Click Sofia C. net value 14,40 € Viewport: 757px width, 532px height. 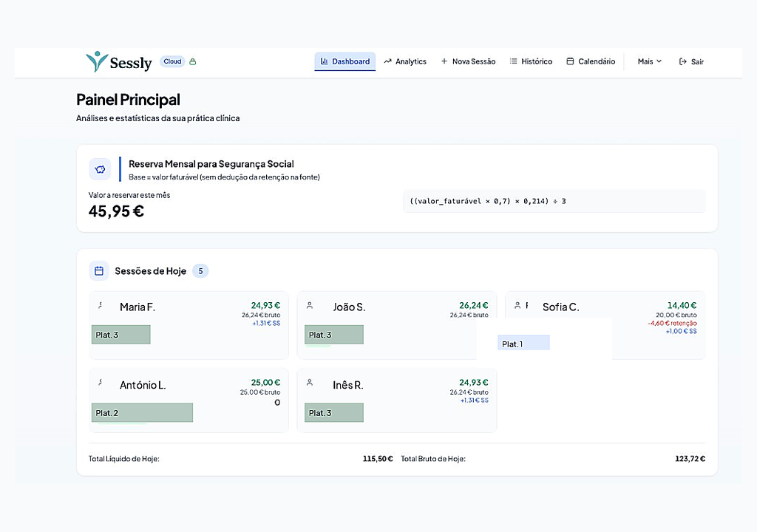pos(682,306)
